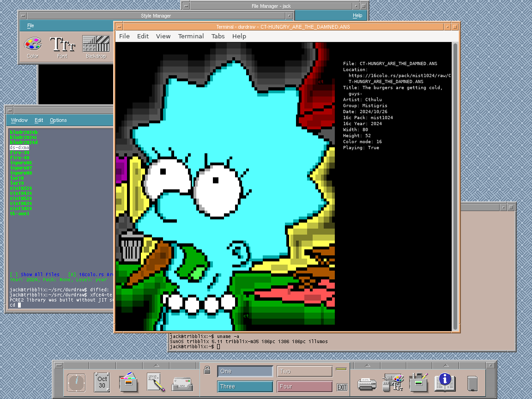Expand the subpanel arrow above the text editor icon
The height and width of the screenshot is (399, 532).
[x=156, y=365]
